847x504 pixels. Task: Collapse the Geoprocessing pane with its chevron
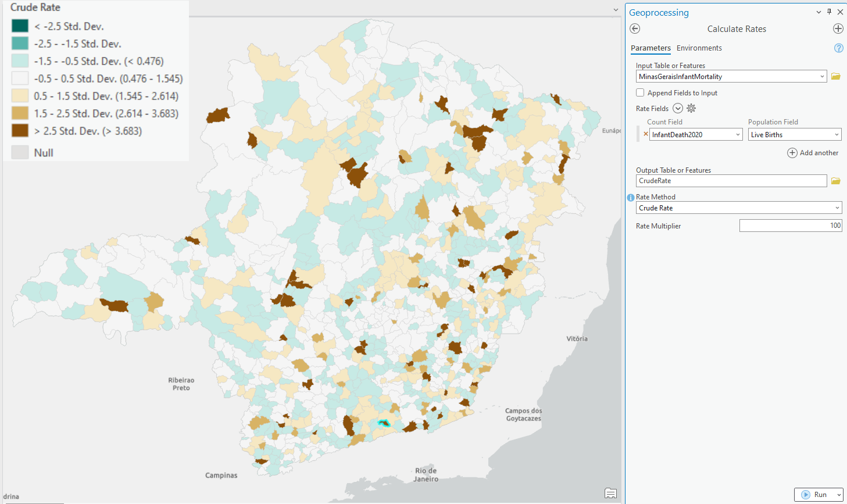tap(819, 11)
